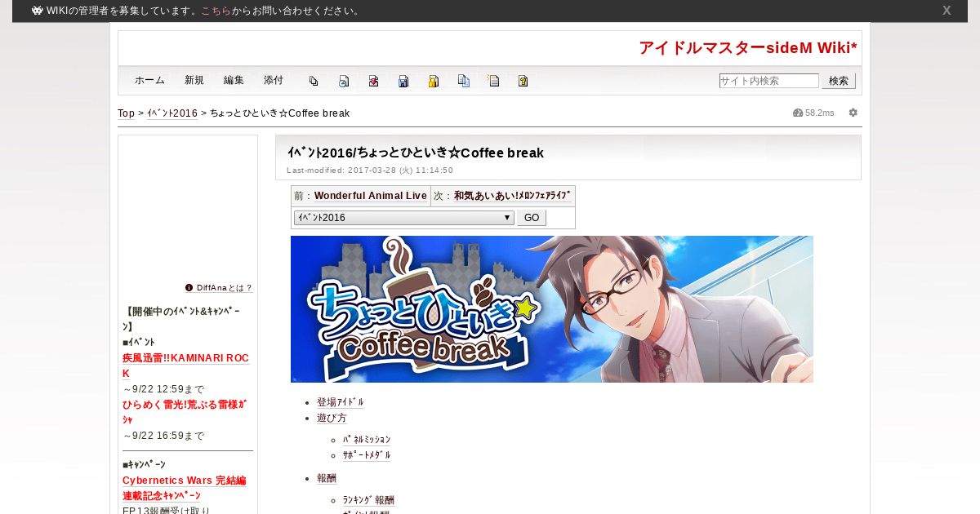Click the DiffAna info icon
Screen dimensions: 980x514
(189, 288)
